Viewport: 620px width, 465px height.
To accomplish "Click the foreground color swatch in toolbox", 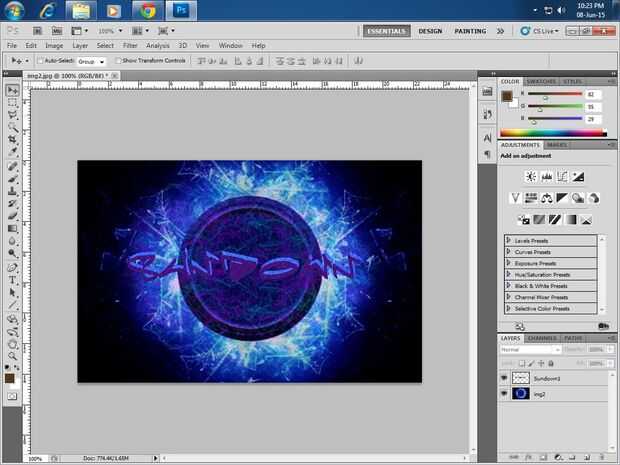I will 9,378.
